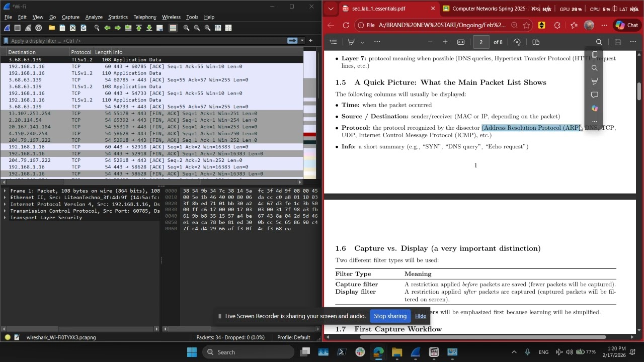
Task: Expand Transmission Control Protocol details
Action: (5, 211)
